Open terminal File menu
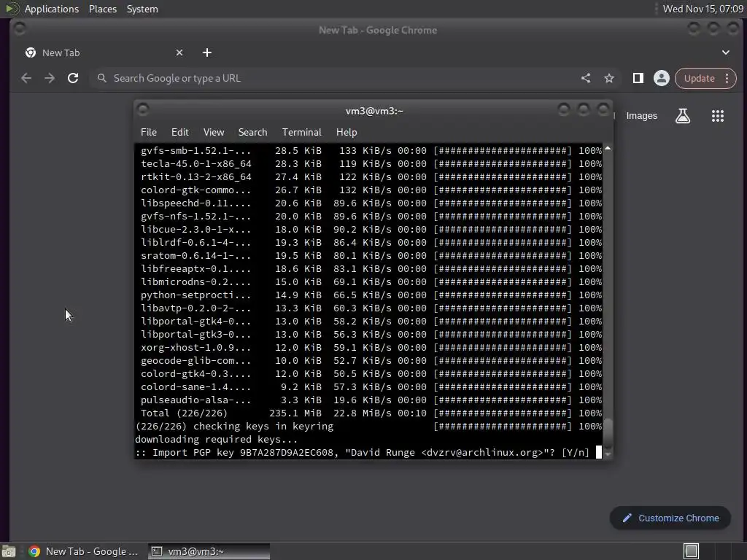The width and height of the screenshot is (747, 560). click(x=149, y=133)
